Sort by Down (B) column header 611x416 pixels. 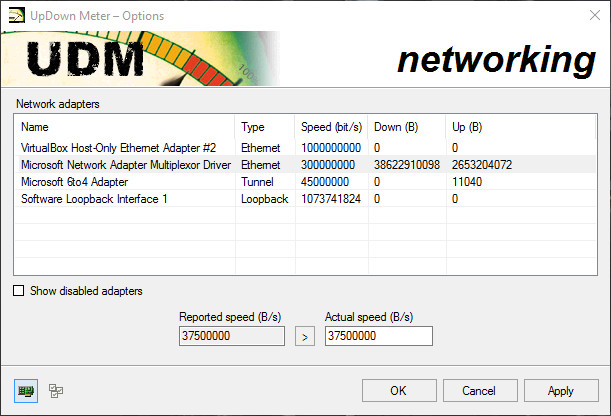coord(407,127)
